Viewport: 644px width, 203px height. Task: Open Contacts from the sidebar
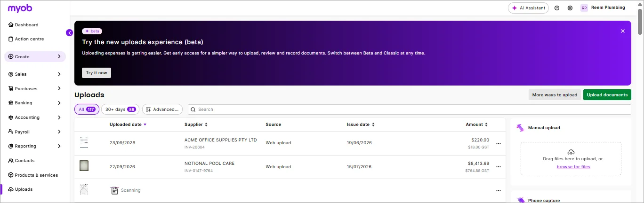pyautogui.click(x=24, y=161)
